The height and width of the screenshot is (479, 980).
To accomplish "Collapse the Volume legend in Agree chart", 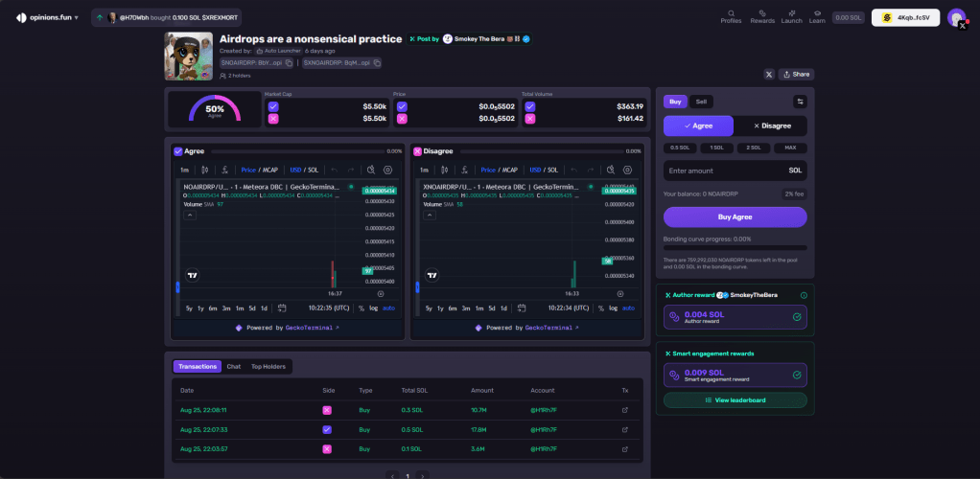I will [189, 216].
